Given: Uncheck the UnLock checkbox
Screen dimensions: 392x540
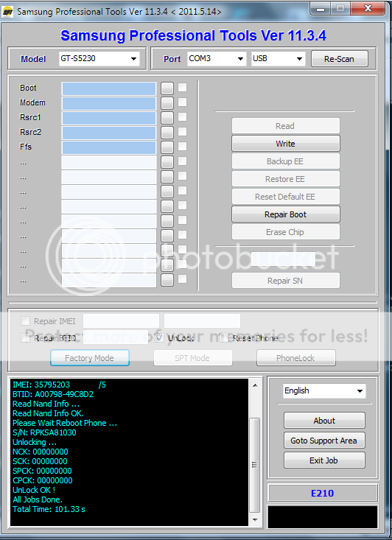Looking at the screenshot, I should tap(159, 338).
